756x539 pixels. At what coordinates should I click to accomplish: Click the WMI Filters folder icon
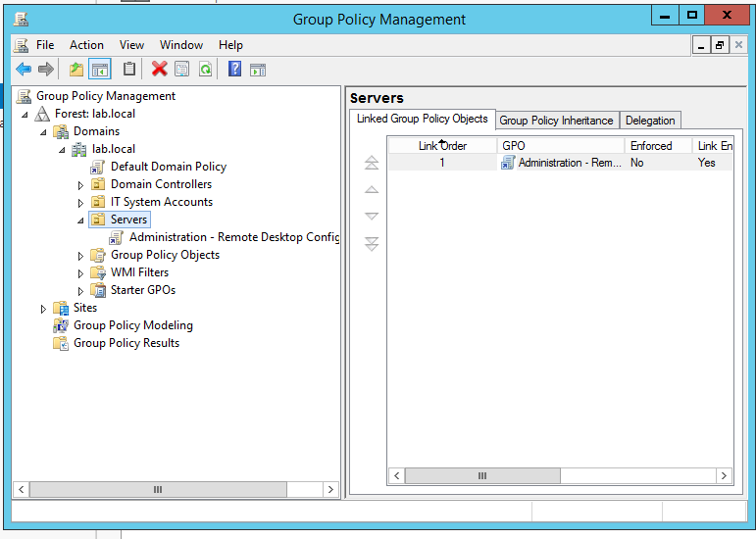98,272
